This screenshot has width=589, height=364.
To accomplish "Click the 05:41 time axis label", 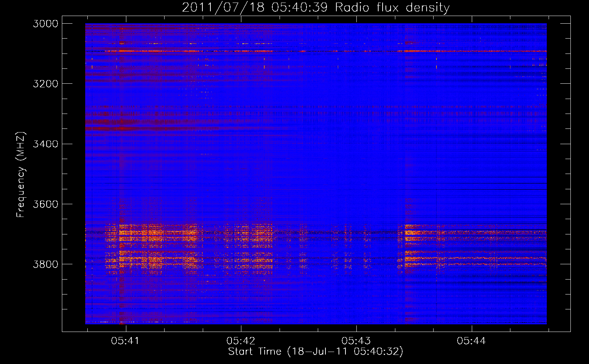I will coord(125,341).
